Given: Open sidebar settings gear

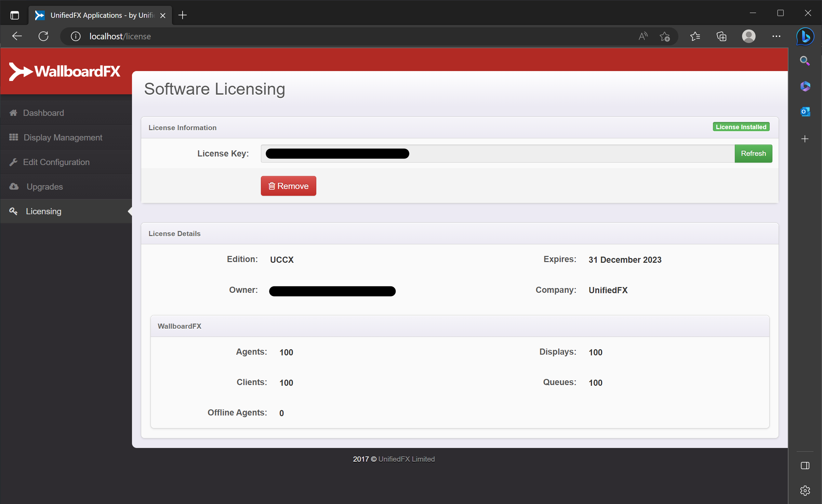Looking at the screenshot, I should point(805,491).
